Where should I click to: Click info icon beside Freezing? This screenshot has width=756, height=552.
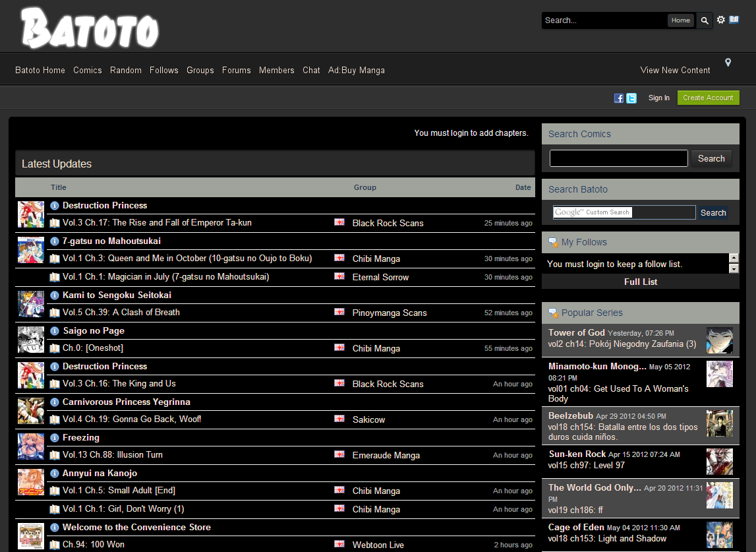coord(55,438)
